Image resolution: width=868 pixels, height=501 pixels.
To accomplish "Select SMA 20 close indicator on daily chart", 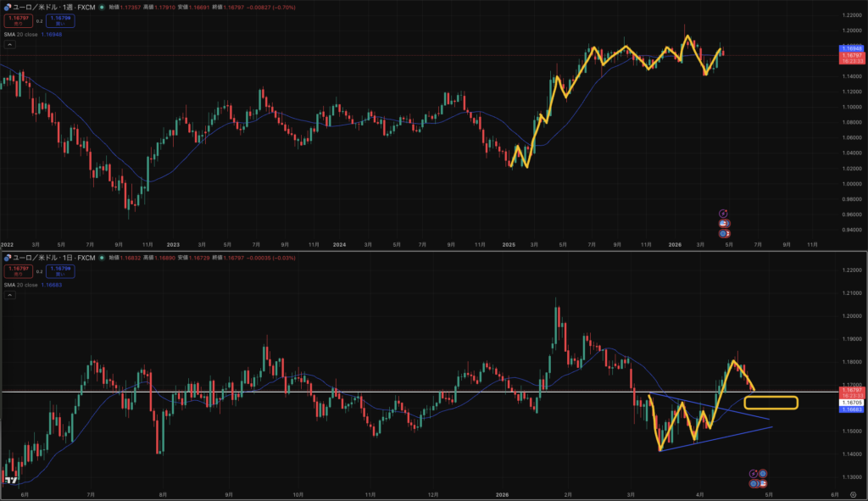I will [21, 285].
